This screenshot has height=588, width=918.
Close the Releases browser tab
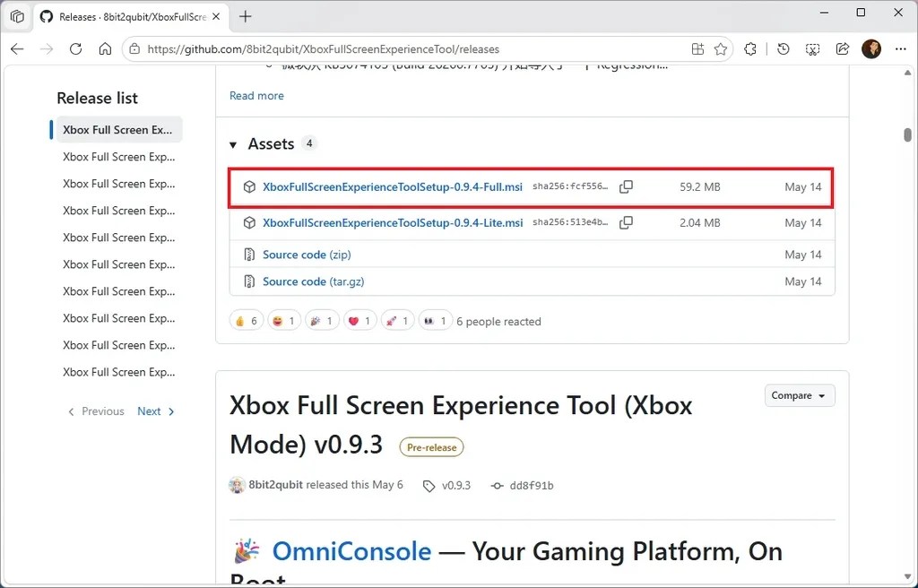pos(216,17)
